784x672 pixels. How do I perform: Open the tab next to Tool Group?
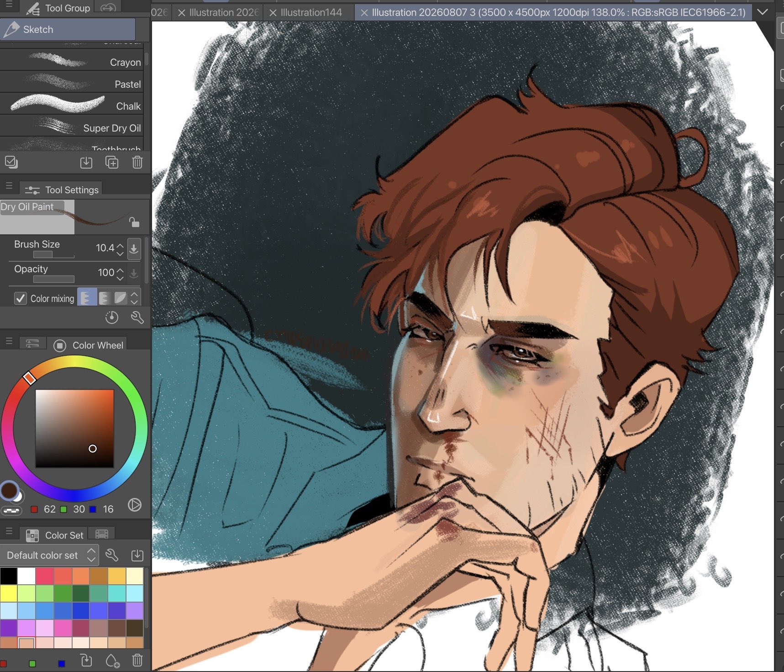(x=108, y=8)
